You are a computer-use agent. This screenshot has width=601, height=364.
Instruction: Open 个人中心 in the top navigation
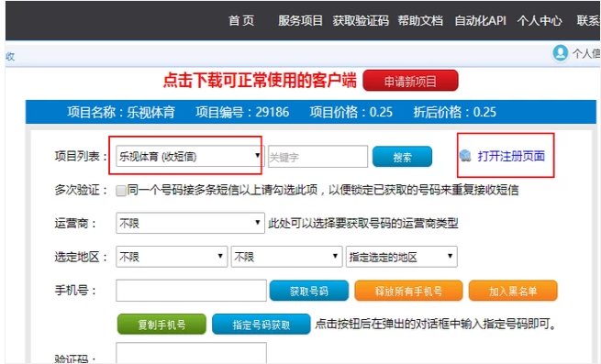click(x=540, y=20)
